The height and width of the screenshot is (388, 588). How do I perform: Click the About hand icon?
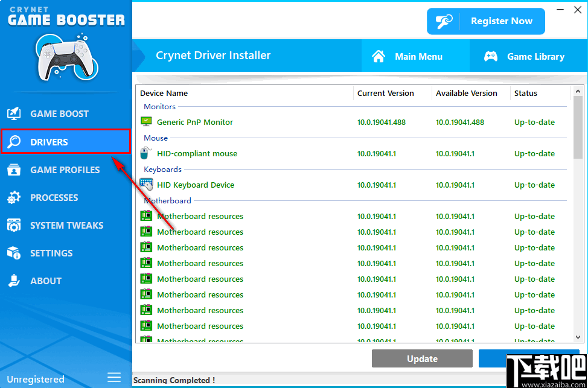(x=14, y=281)
